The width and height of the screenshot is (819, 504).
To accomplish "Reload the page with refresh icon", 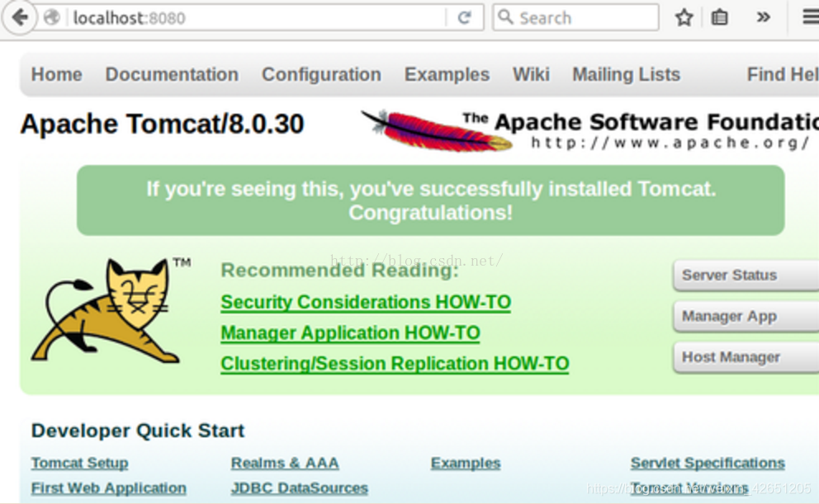I will (464, 18).
